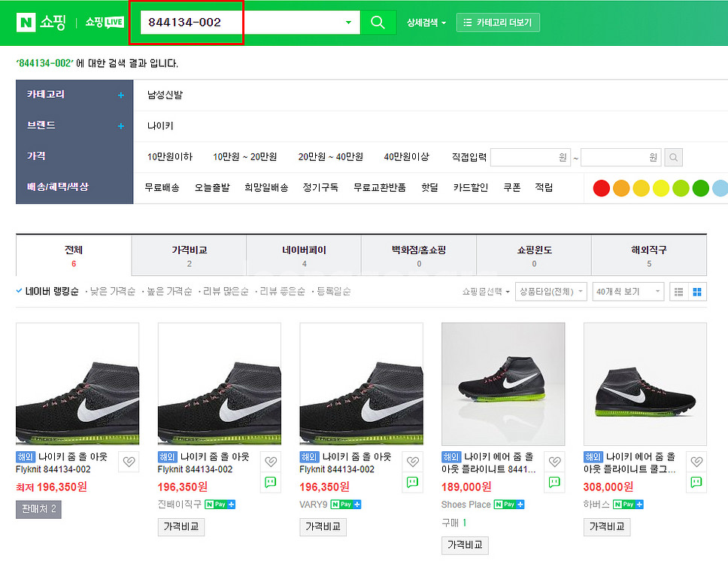
Task: Open the Shopping LIVE icon link
Action: point(105,23)
